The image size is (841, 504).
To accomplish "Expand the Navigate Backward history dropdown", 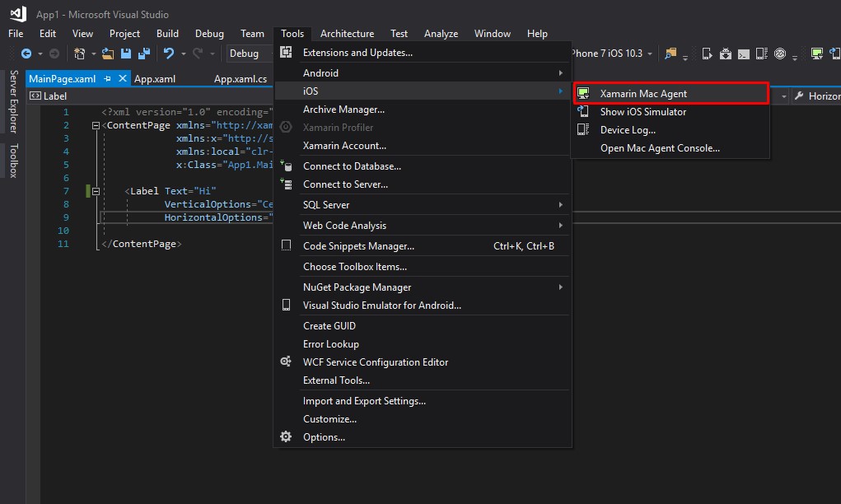I will click(40, 54).
